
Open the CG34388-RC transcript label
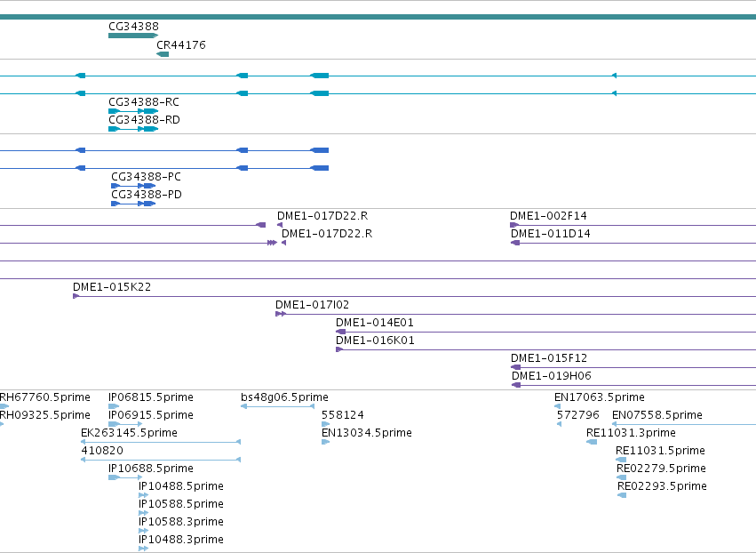click(144, 102)
